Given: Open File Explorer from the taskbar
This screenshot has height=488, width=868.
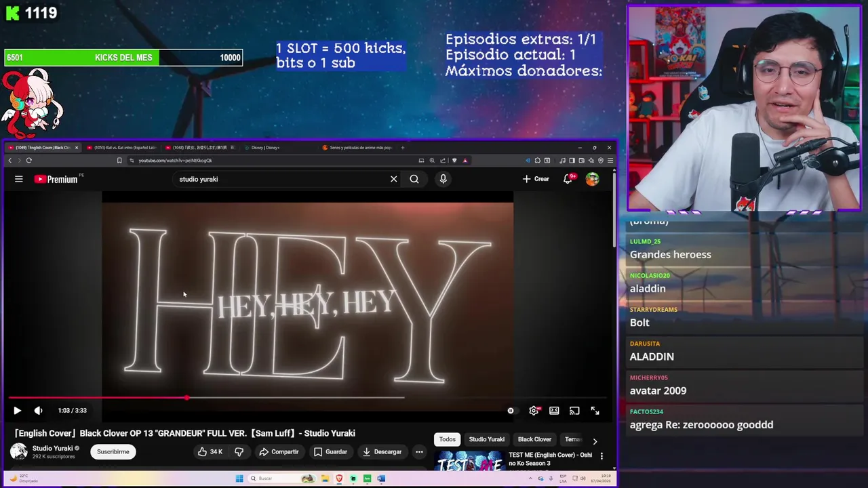Looking at the screenshot, I should (x=325, y=479).
